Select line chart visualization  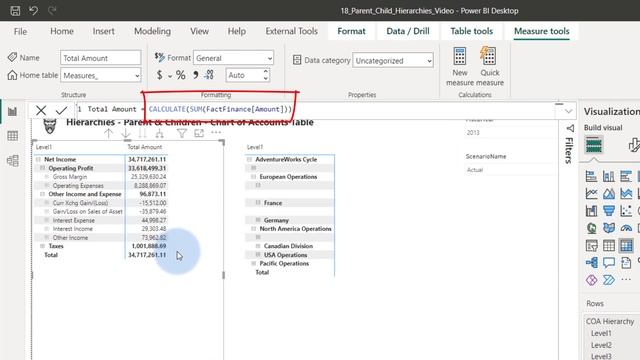point(591,193)
